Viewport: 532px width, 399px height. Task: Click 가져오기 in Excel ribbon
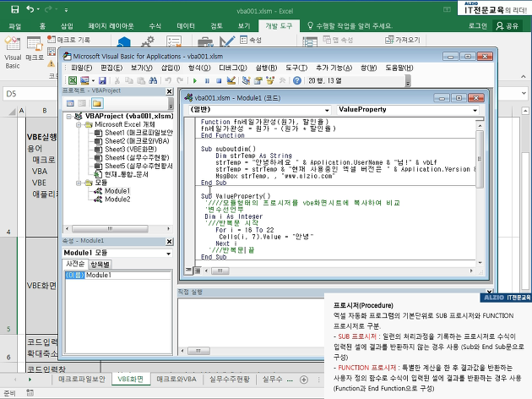click(403, 40)
